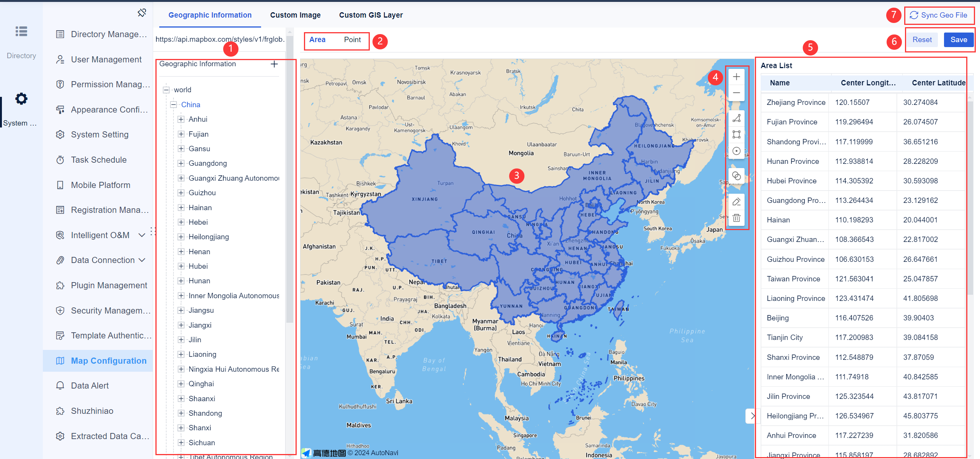Screen dimensions: 980x459
Task: Select the rectangle selection tool
Action: tap(736, 134)
